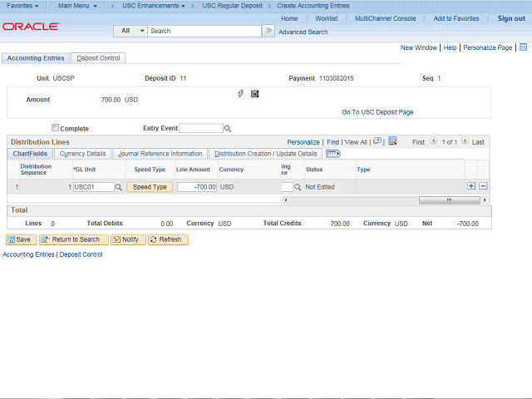Add a distribution line with plus icon

(x=471, y=186)
